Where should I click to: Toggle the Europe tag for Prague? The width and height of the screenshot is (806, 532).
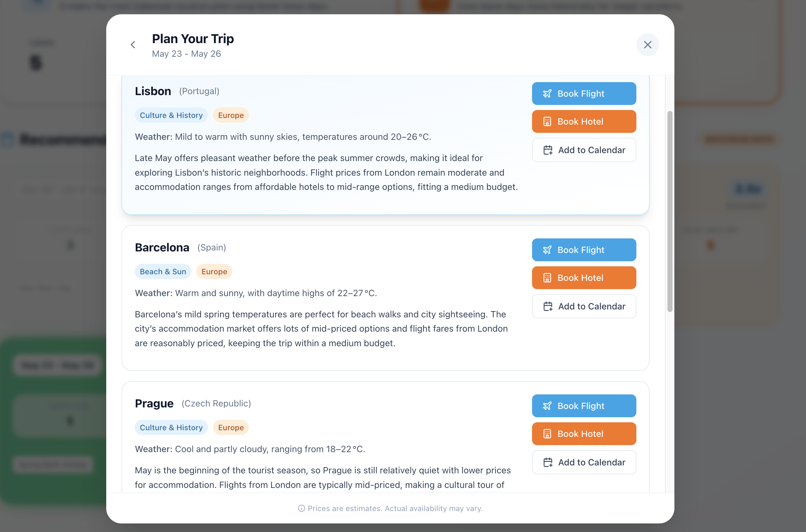(x=231, y=427)
